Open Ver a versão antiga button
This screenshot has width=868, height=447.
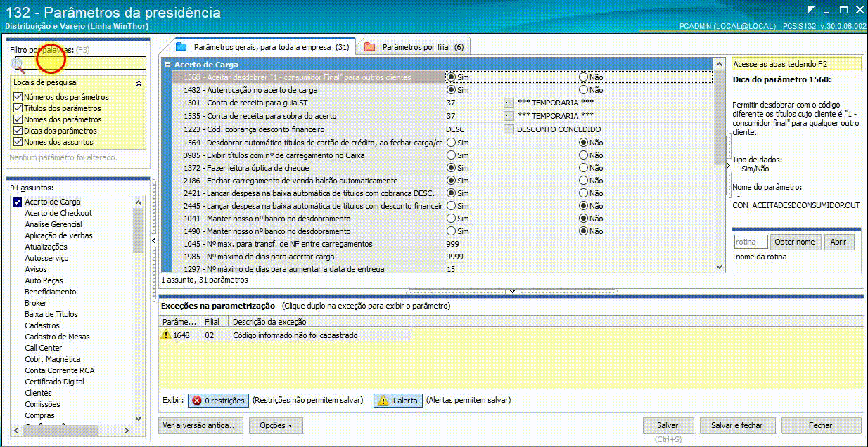pos(201,425)
